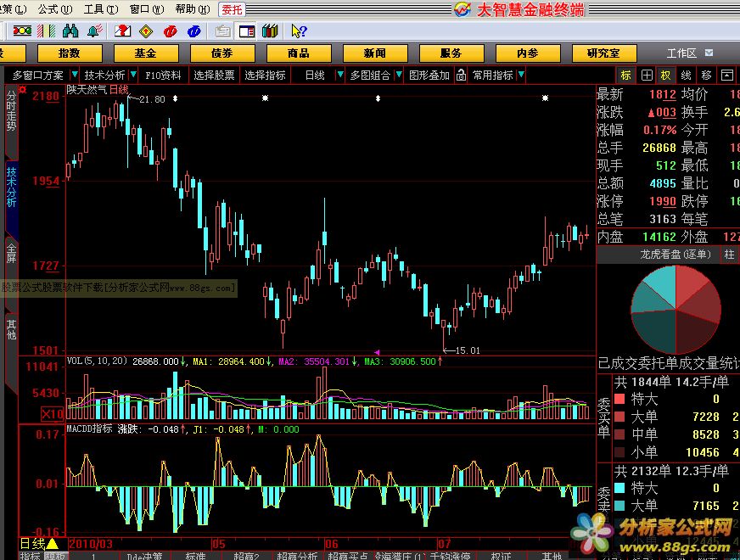Viewport: 740px width, 560px height.
Task: Click the collapse panel icon at toolbar end
Action: click(x=727, y=75)
